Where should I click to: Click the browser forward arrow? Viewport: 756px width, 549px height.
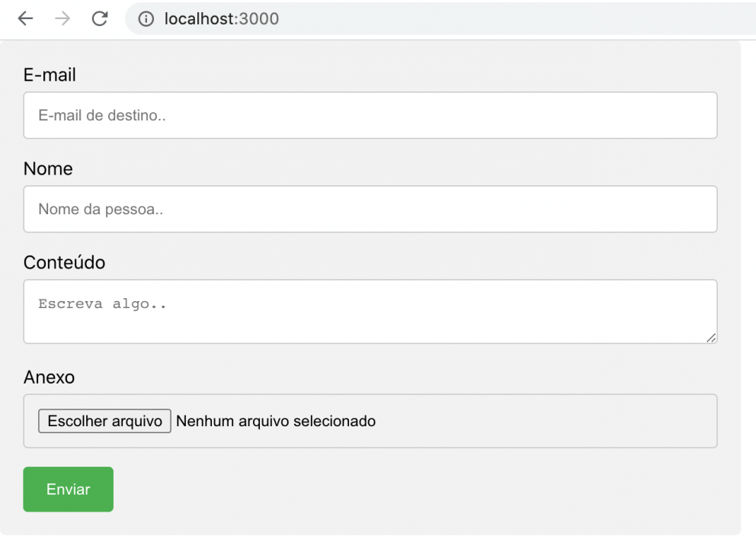[x=62, y=18]
